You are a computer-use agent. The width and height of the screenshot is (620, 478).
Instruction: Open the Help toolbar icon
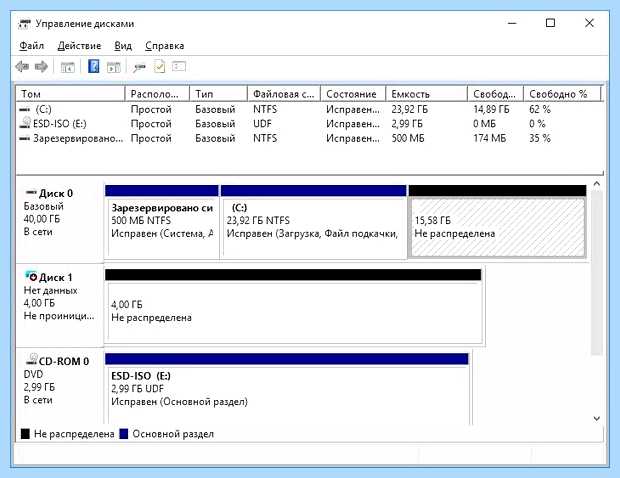(93, 66)
